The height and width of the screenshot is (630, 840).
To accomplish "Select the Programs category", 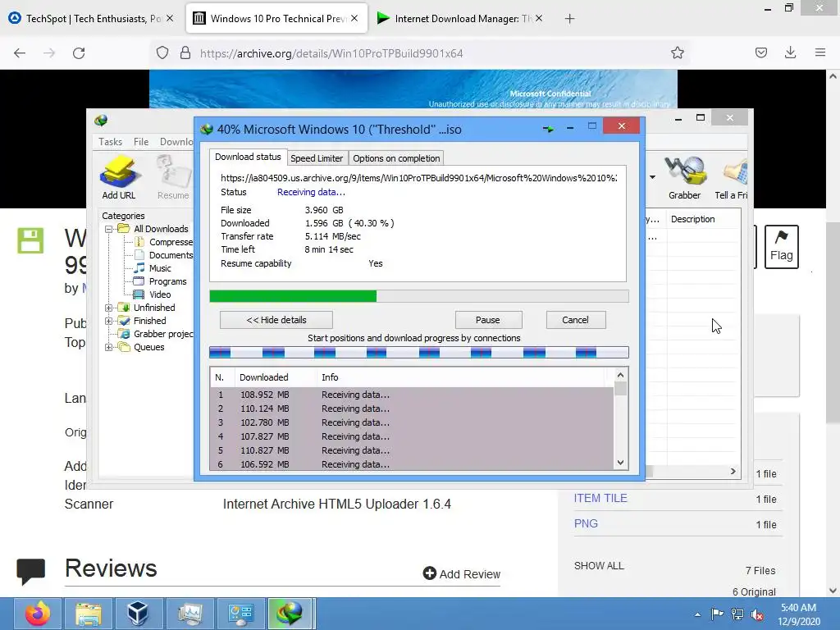I will [167, 281].
